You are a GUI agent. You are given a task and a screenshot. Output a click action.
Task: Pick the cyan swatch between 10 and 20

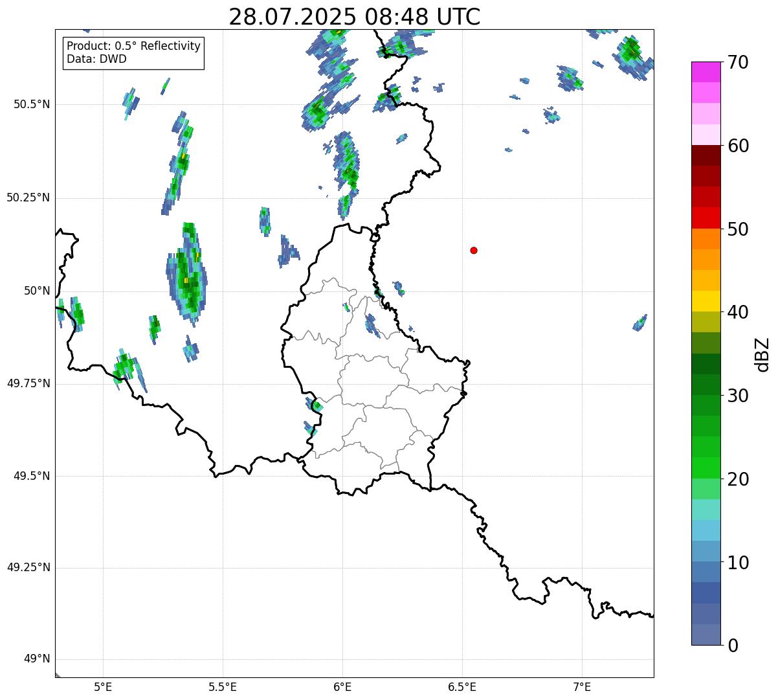pos(706,530)
